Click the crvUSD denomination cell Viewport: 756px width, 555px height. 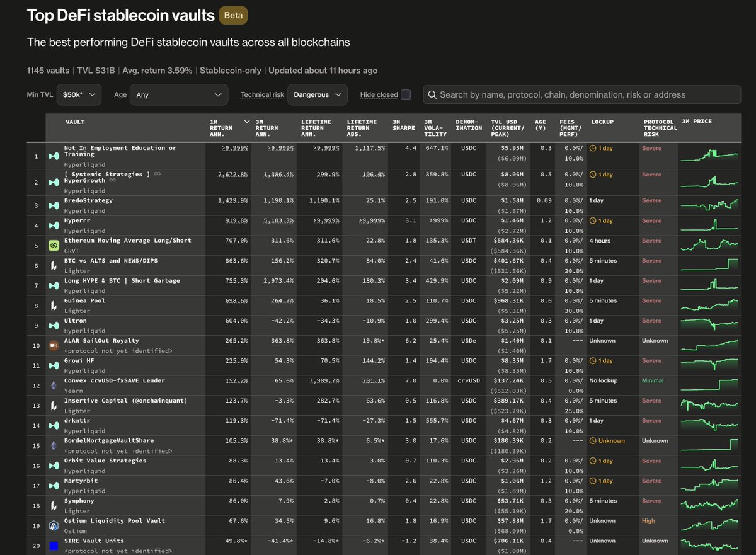469,380
